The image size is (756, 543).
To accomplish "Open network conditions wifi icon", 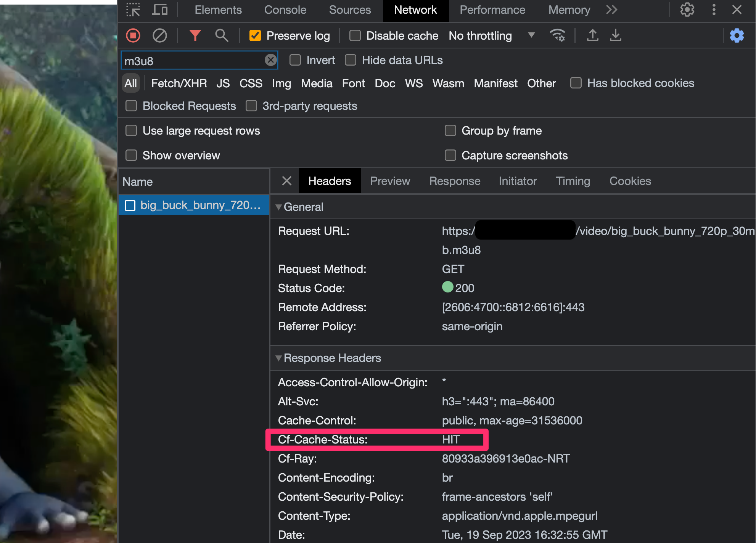I will click(558, 35).
